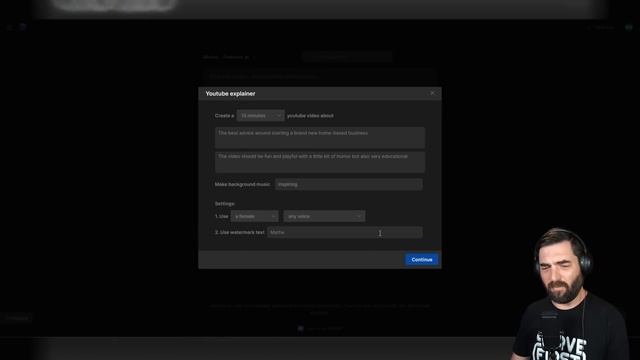This screenshot has height=360, width=640.
Task: Click the video topic text box about home-based business
Action: pos(320,138)
